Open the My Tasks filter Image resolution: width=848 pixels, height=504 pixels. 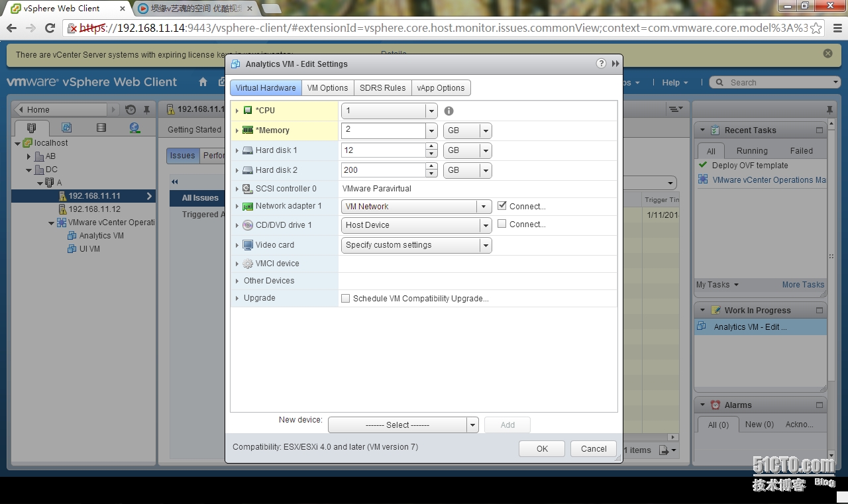[x=717, y=285]
